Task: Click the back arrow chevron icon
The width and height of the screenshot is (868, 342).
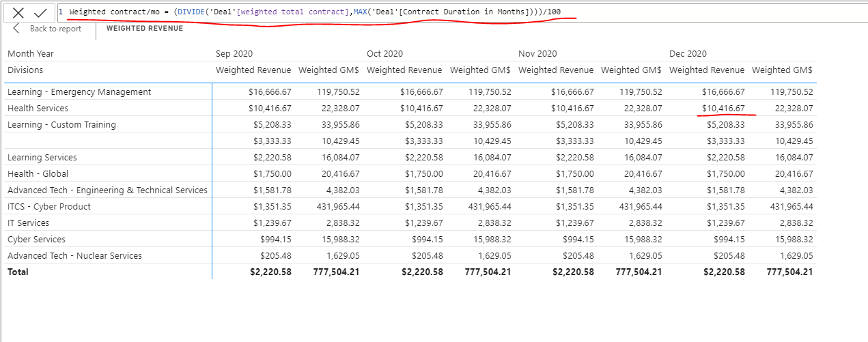Action: [16, 28]
